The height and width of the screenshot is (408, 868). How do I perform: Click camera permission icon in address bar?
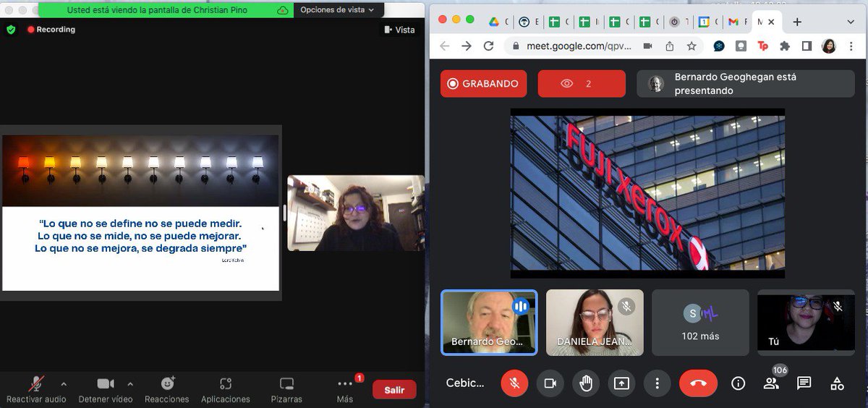pos(647,46)
